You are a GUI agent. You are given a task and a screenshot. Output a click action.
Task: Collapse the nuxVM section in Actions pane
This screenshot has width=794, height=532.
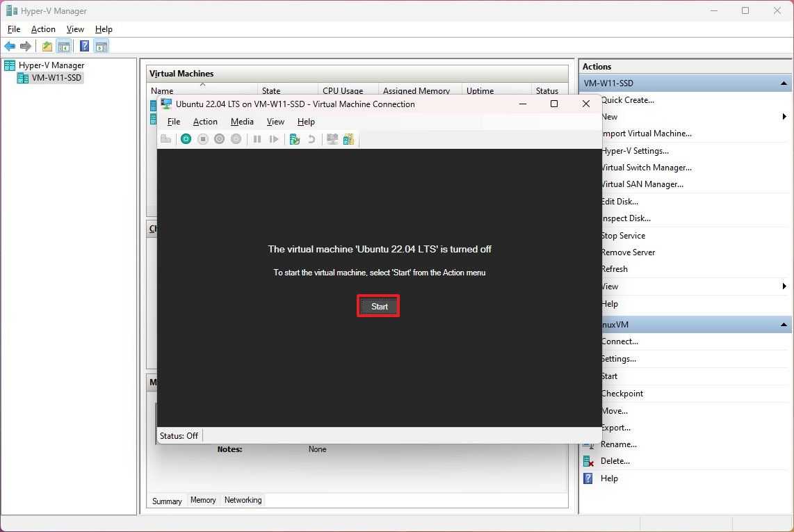[x=784, y=325]
